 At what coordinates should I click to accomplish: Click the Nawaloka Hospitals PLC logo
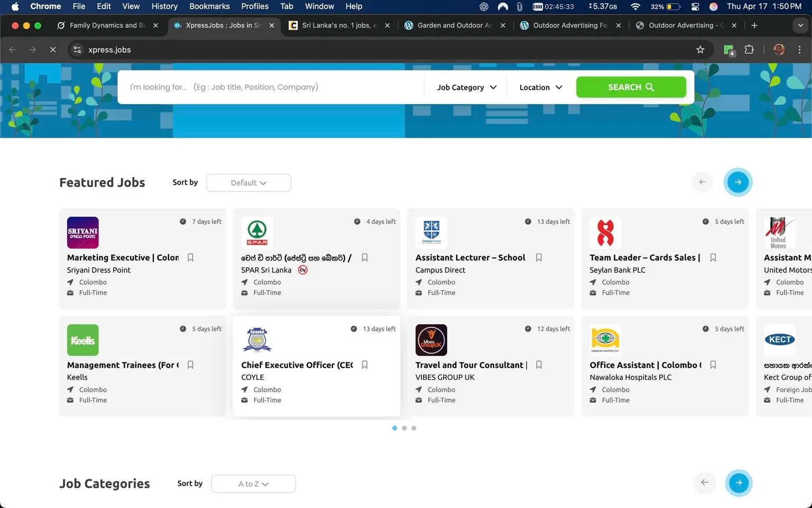point(605,340)
